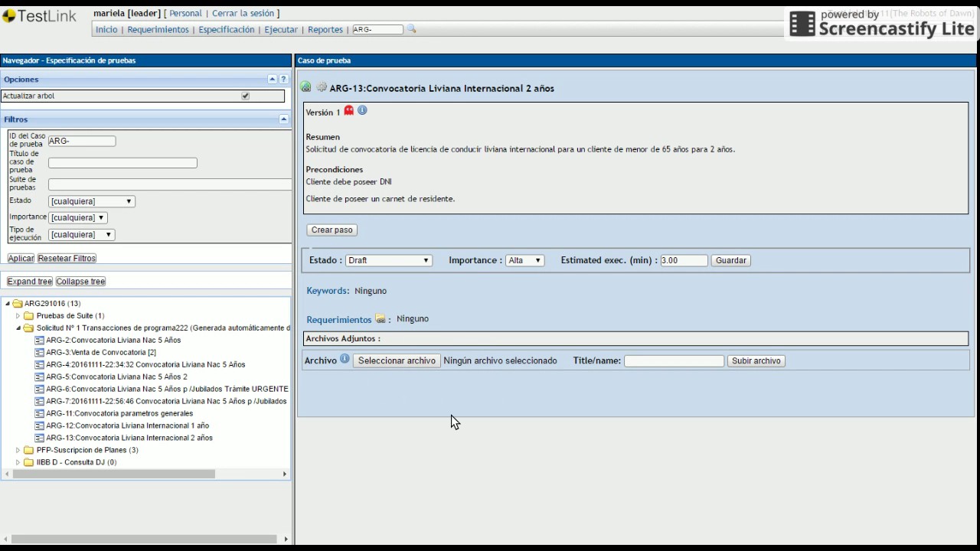Viewport: 980px width, 551px height.
Task: Click the test case icon for ARG-7
Action: click(39, 401)
